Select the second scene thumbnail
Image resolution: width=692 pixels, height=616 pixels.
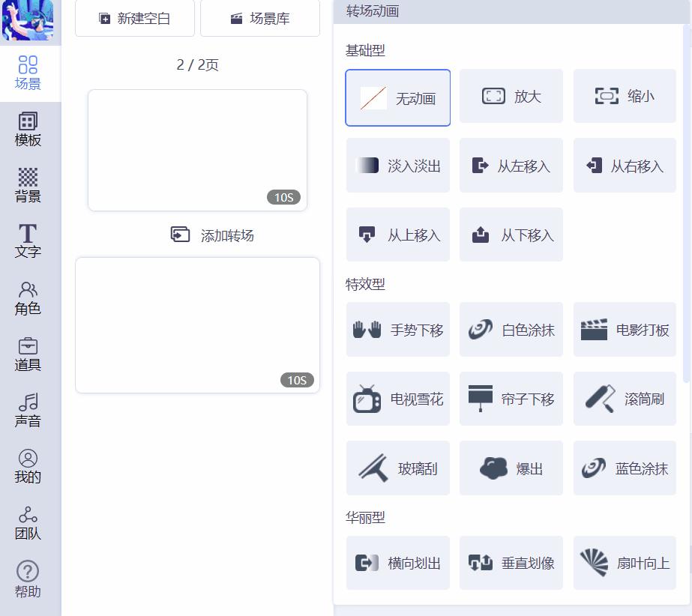click(x=197, y=325)
